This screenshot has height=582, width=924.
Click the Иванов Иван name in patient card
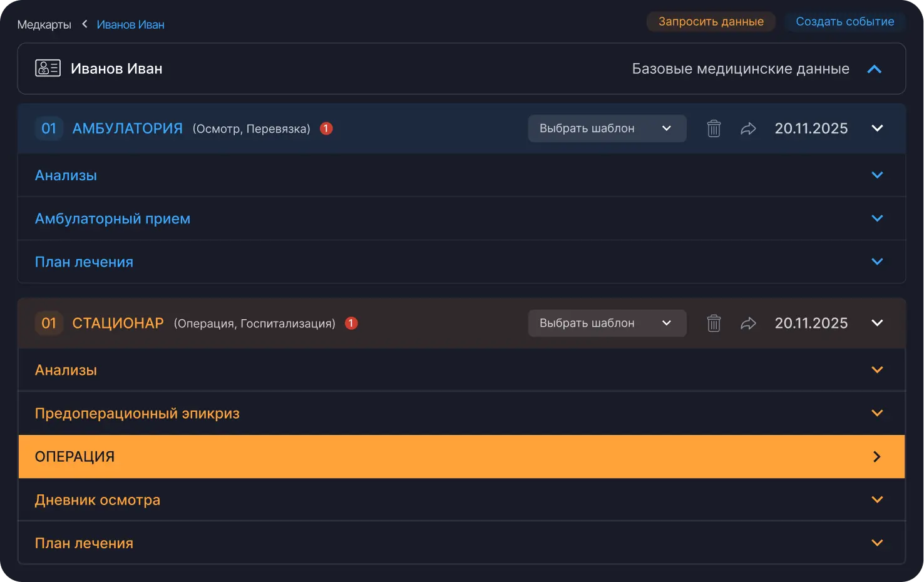point(116,69)
